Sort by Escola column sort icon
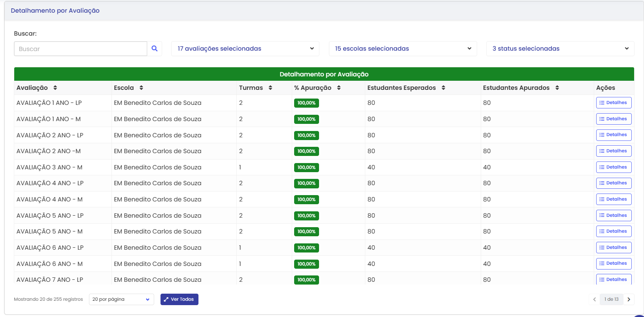The height and width of the screenshot is (317, 644). pyautogui.click(x=141, y=88)
